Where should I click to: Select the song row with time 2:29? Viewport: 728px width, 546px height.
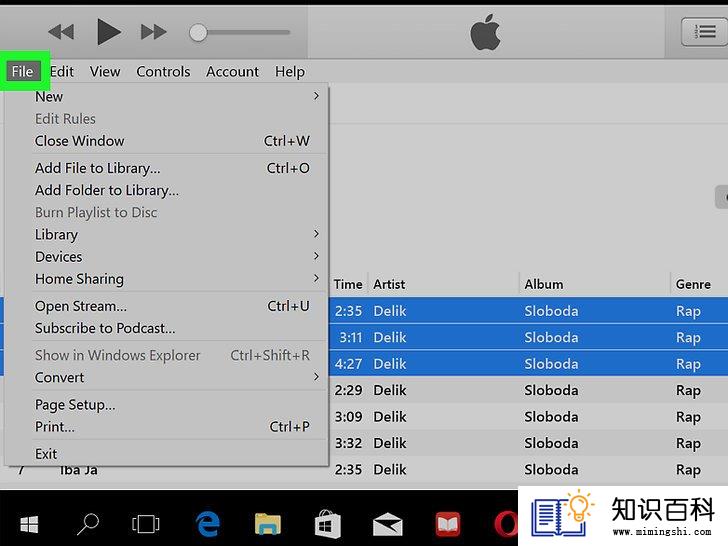[x=528, y=390]
